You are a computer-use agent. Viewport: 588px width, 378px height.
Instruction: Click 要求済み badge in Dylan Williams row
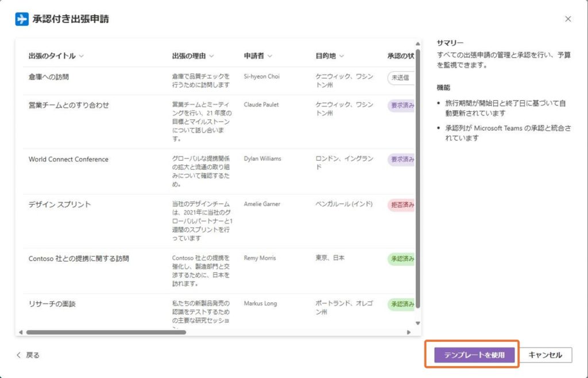pos(401,159)
